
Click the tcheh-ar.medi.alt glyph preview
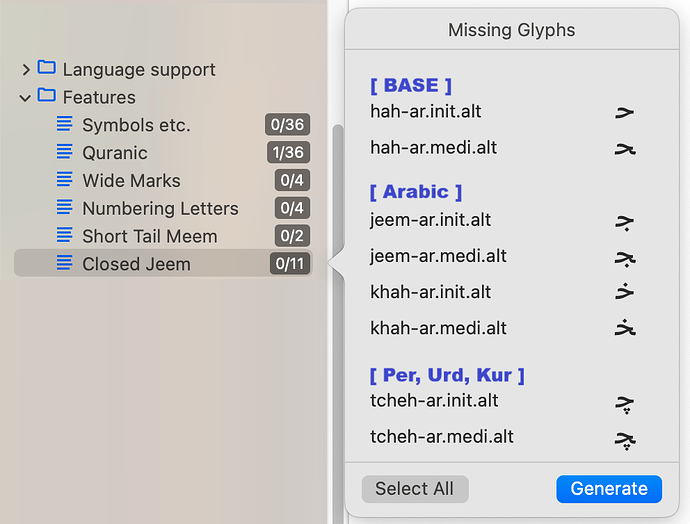(625, 438)
